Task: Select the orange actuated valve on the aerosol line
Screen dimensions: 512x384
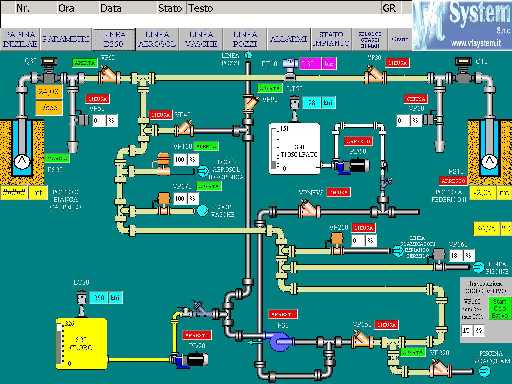Action: pos(163,164)
